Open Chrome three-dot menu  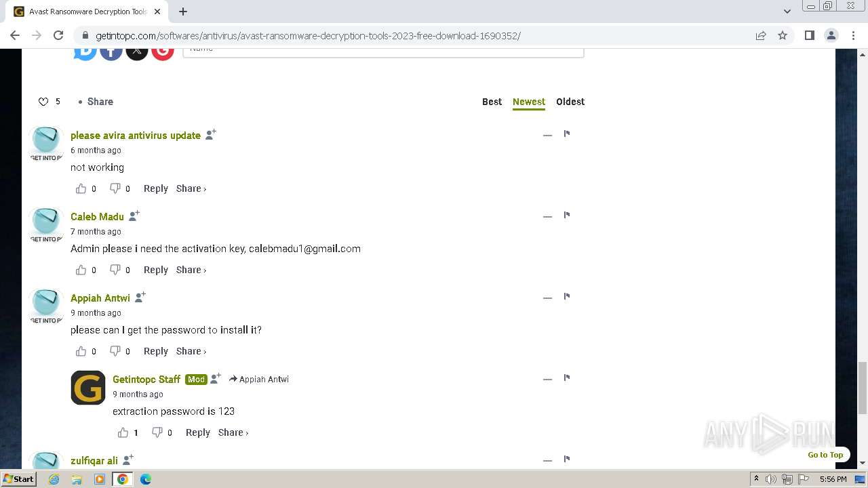click(853, 35)
